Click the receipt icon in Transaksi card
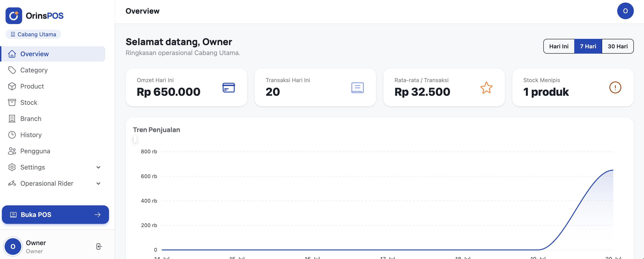Image resolution: width=644 pixels, height=259 pixels. click(x=358, y=88)
